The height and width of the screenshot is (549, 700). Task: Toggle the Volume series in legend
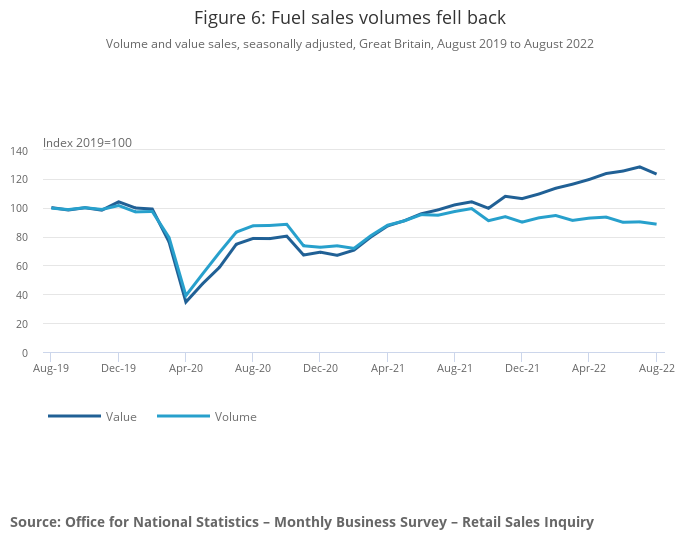235,416
